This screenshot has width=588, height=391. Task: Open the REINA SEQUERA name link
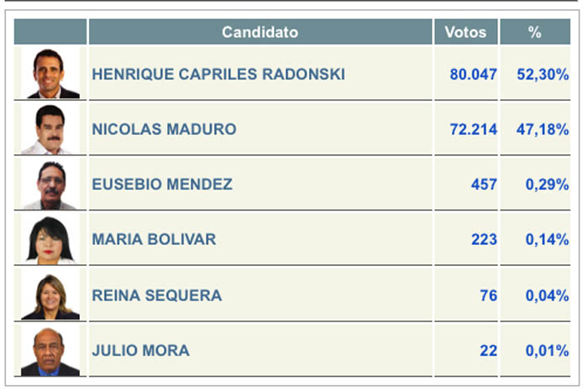(x=157, y=295)
